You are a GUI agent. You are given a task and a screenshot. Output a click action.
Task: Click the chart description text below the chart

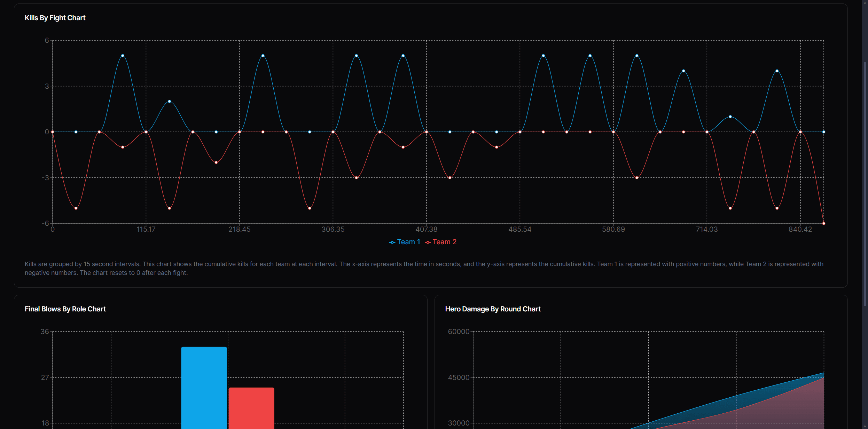pyautogui.click(x=418, y=268)
